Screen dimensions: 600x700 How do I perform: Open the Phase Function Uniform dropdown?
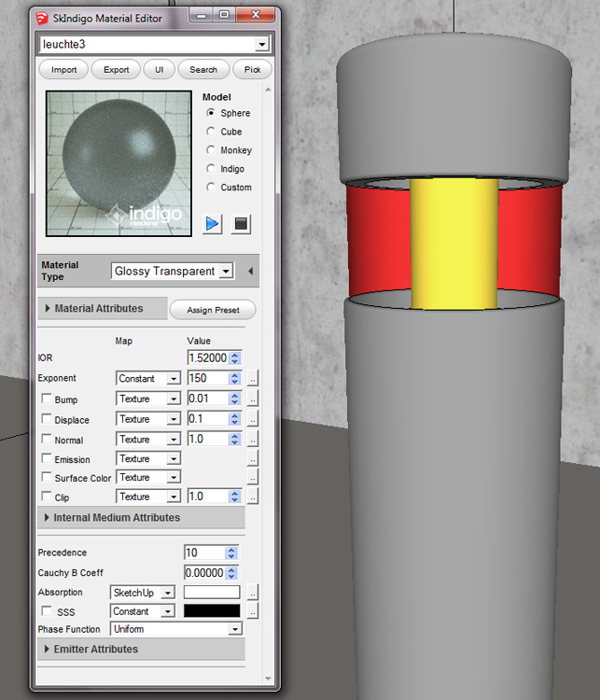tap(175, 629)
